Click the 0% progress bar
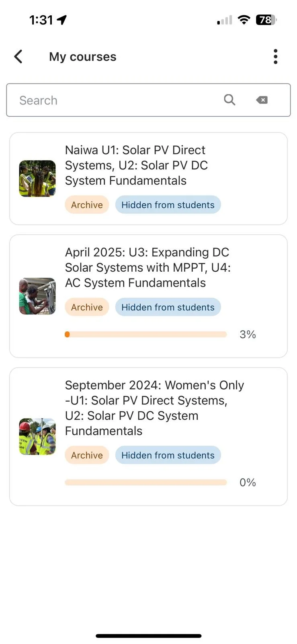 click(146, 482)
